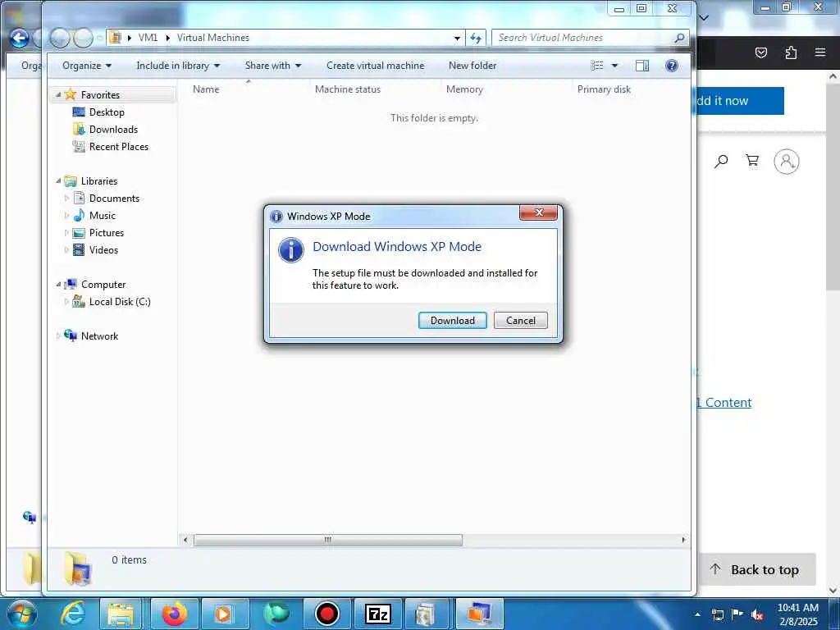Viewport: 840px width, 630px height.
Task: Click Virtual Machines breadcrumb segment
Action: coord(213,38)
